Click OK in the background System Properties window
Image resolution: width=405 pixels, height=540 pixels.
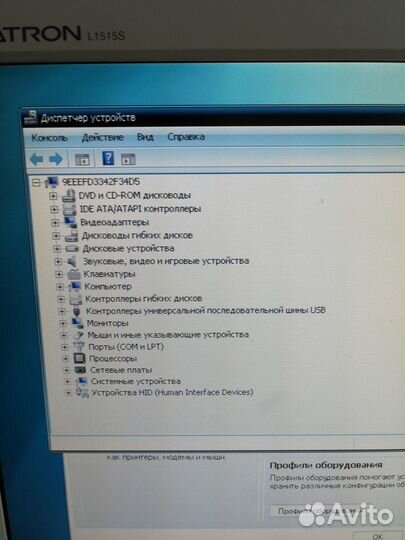click(377, 536)
